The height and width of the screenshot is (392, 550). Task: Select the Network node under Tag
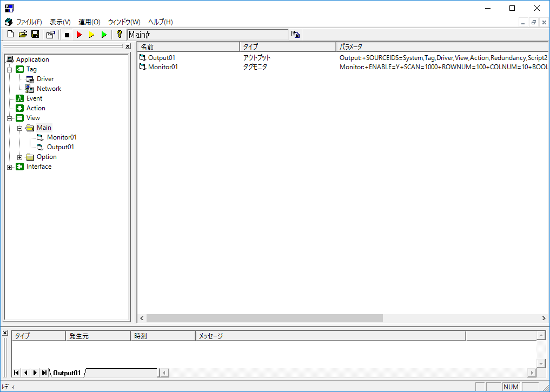click(x=49, y=89)
